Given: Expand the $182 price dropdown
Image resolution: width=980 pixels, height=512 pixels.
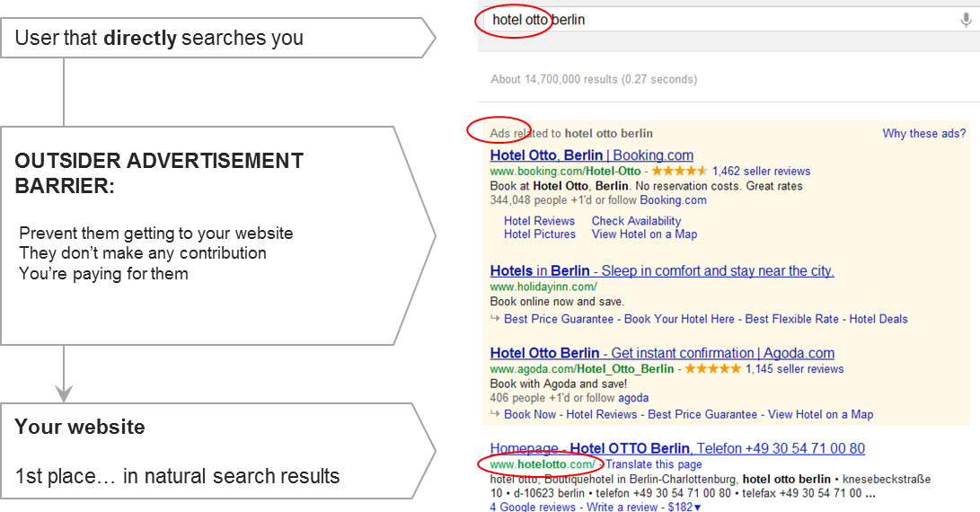Looking at the screenshot, I should [x=684, y=507].
